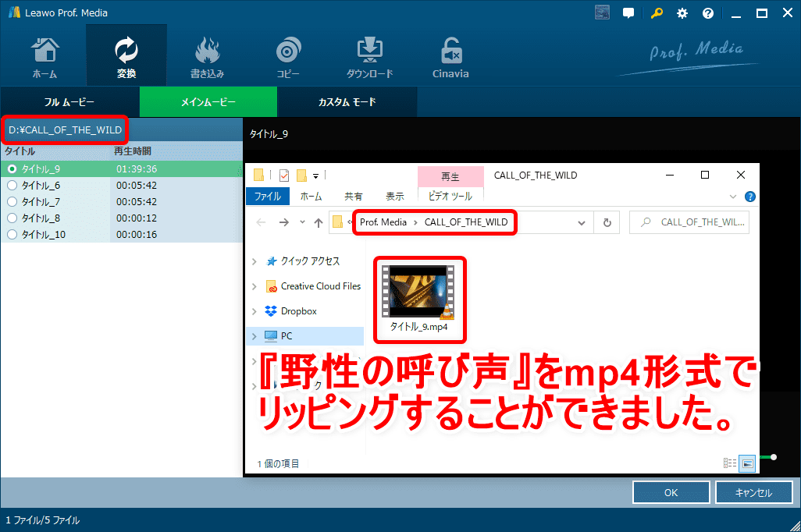Open the コピー (Copy) module icon
This screenshot has width=801, height=532.
pos(288,58)
